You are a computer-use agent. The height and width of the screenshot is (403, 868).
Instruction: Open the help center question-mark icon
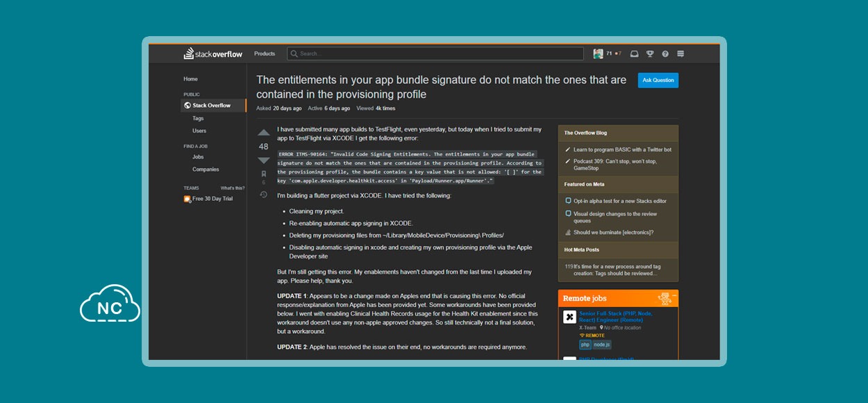click(x=665, y=54)
